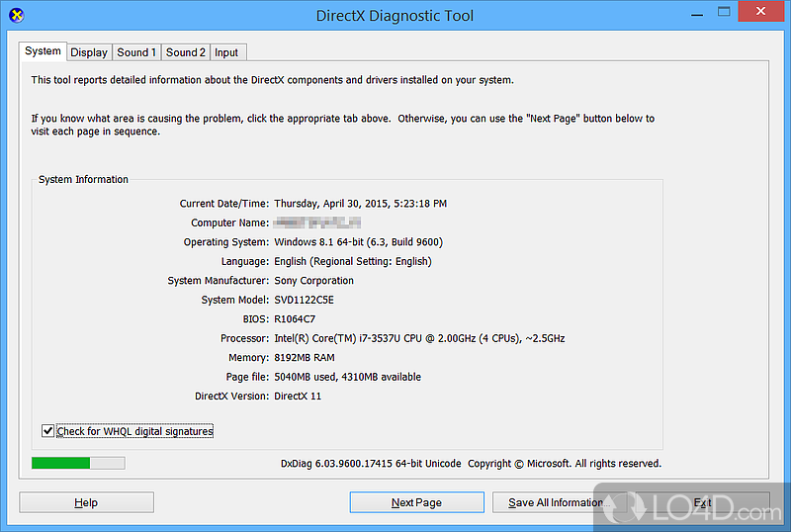This screenshot has width=791, height=532.
Task: Click the Intel Core i7-3537U processor value
Action: click(x=419, y=338)
